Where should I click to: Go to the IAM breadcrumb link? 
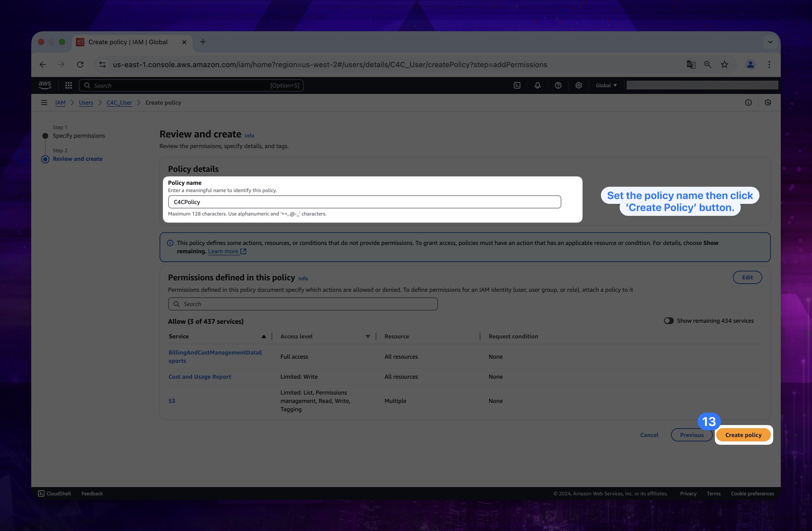[60, 102]
